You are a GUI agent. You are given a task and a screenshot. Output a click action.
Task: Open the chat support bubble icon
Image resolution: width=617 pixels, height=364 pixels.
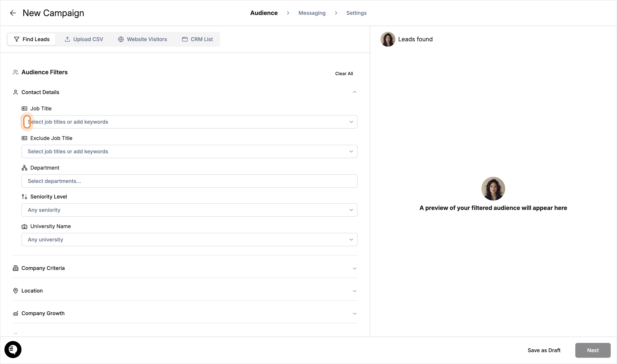pyautogui.click(x=13, y=349)
